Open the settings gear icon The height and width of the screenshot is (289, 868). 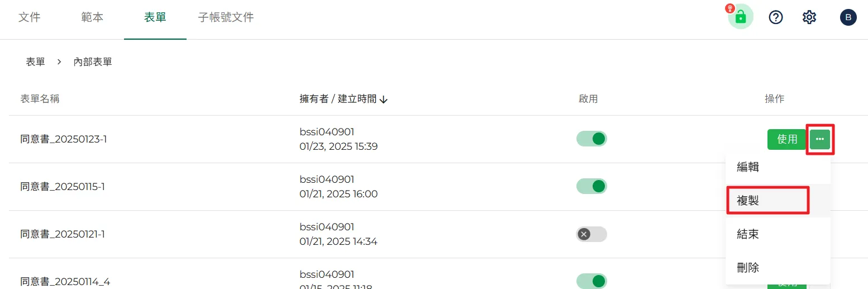coord(809,17)
